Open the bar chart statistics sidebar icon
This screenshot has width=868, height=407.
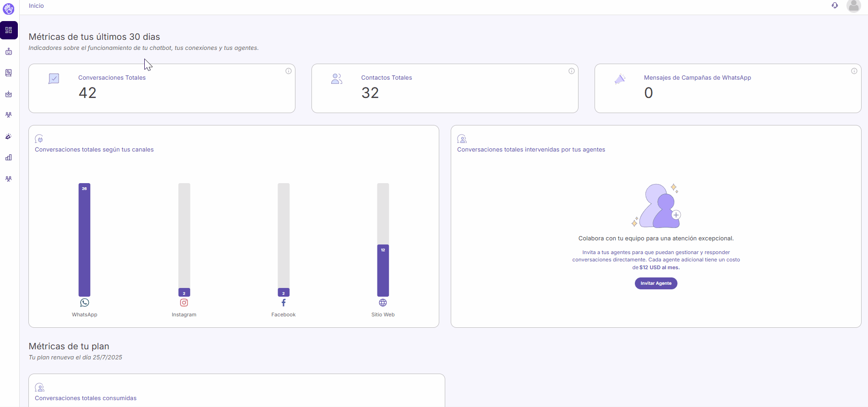[9, 157]
